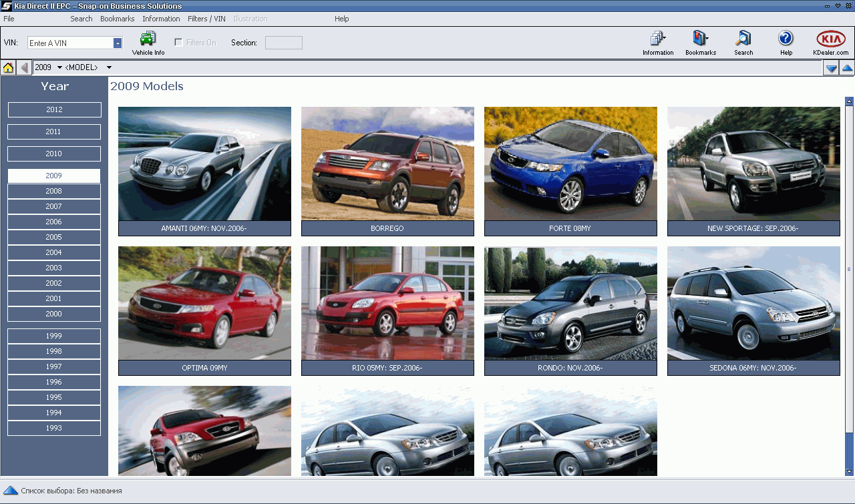Open the VIN dropdown arrow
Viewport: 855px width, 504px height.
[118, 43]
